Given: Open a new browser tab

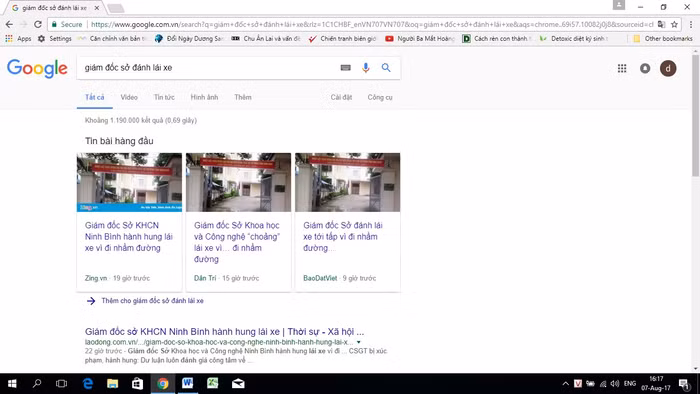Looking at the screenshot, I should (116, 8).
